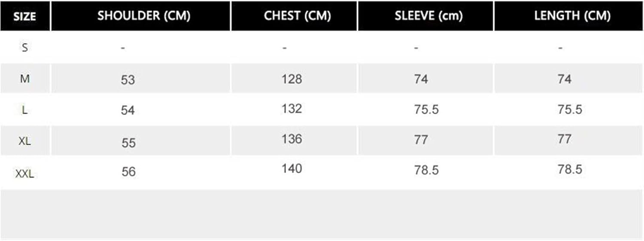Image resolution: width=644 pixels, height=241 pixels.
Task: Select the S size row label
Action: (25, 47)
